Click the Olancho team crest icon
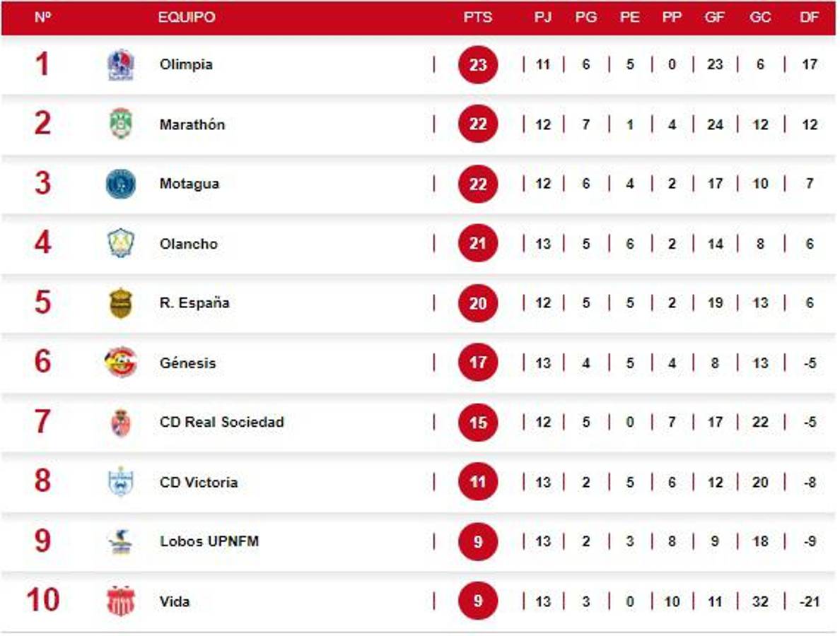 tap(120, 244)
